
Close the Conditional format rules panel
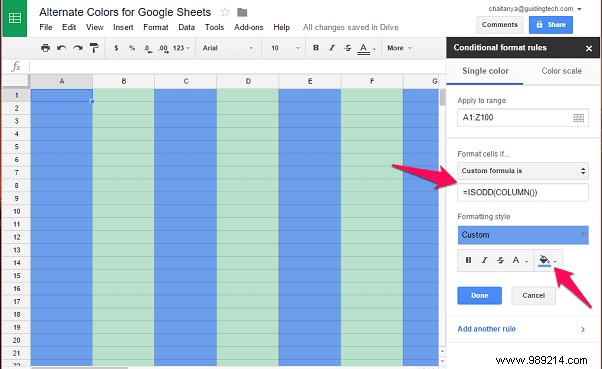[x=589, y=48]
